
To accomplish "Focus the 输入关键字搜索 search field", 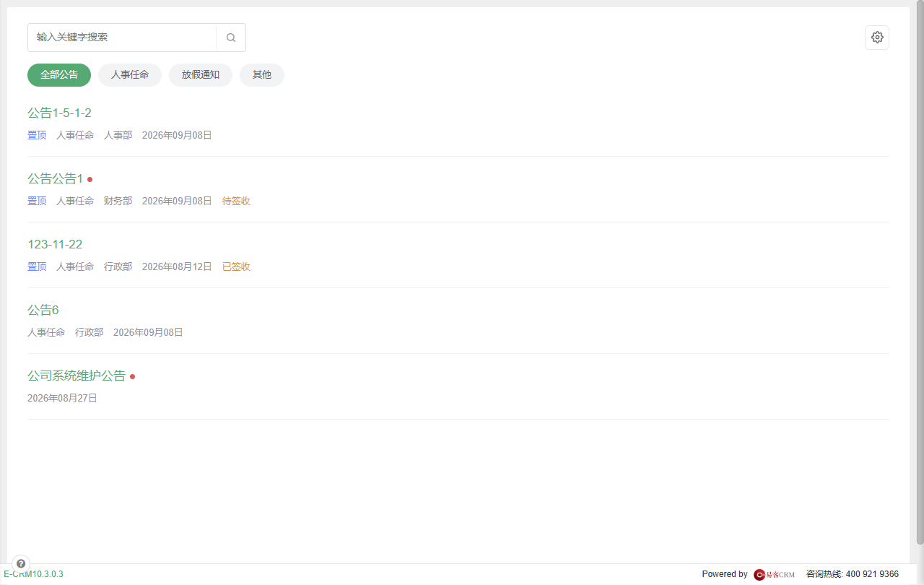I will (x=122, y=38).
